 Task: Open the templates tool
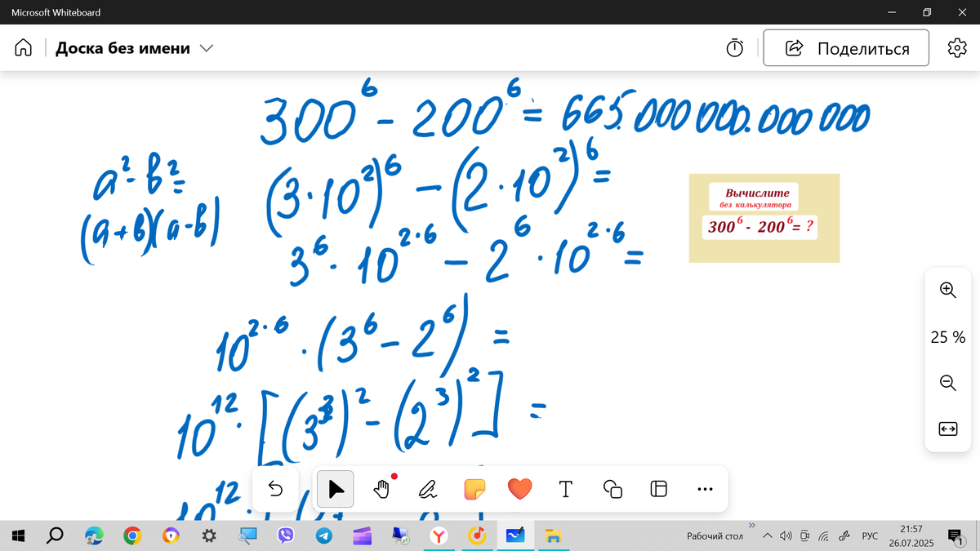(659, 489)
